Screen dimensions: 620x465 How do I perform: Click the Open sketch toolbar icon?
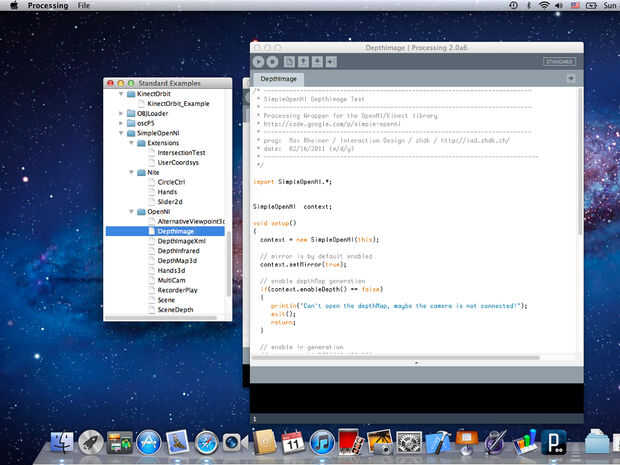pyautogui.click(x=305, y=61)
